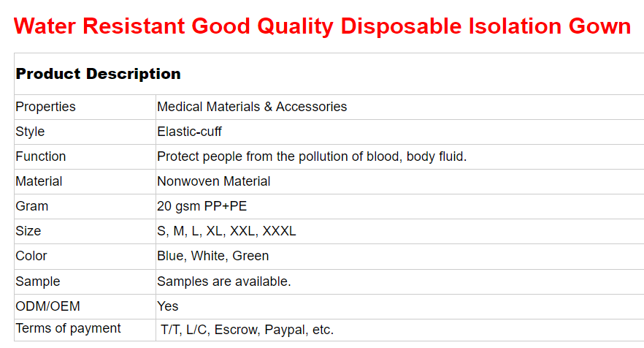Select the Style row label
This screenshot has height=348, width=644.
(x=30, y=132)
